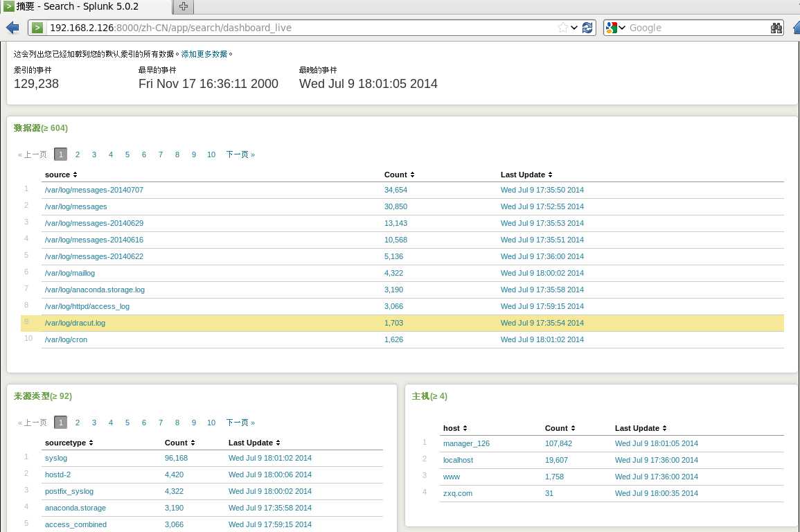Click current page 1 in data sources pager
The width and height of the screenshot is (800, 532).
coord(61,154)
